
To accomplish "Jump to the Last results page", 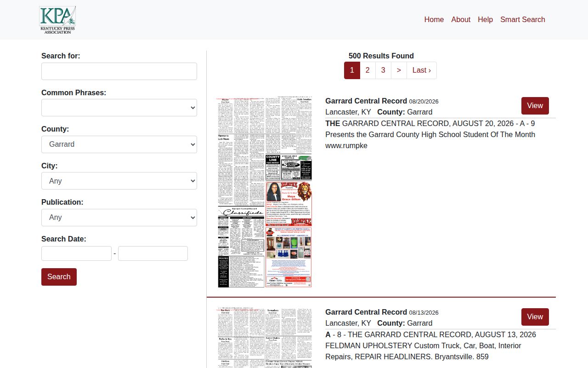I will point(422,70).
